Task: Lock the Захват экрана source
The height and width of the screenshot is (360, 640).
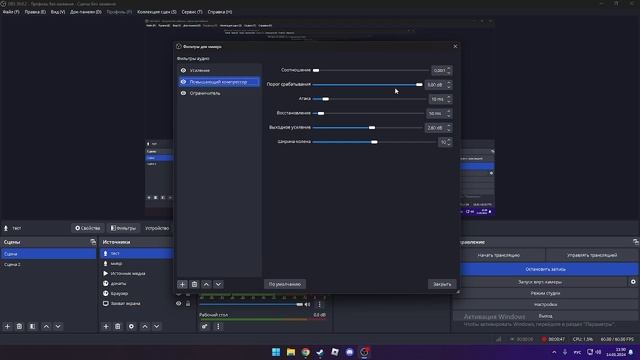Action: pos(188,304)
